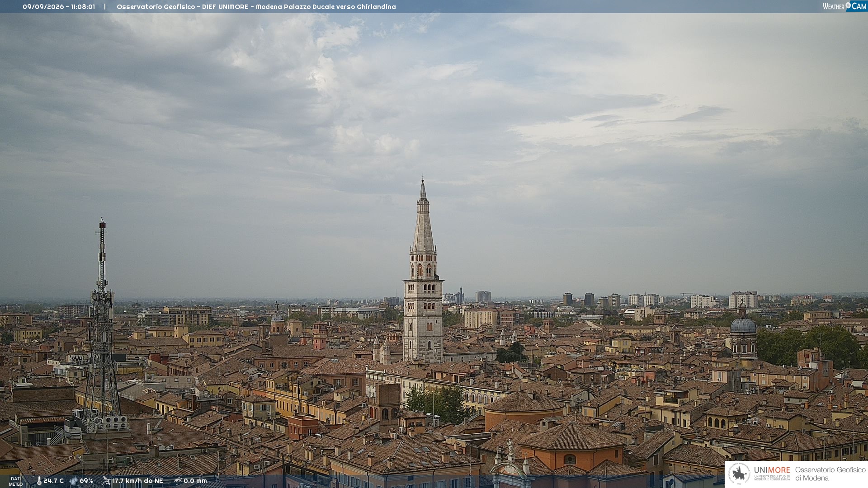Click the thermometer temperature icon
This screenshot has width=868, height=488.
(x=39, y=481)
